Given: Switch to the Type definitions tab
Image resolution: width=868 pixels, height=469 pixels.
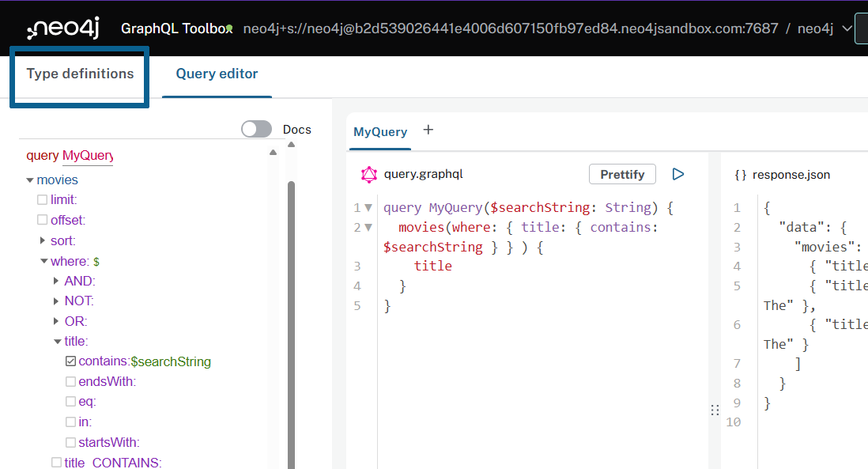Looking at the screenshot, I should pos(80,74).
